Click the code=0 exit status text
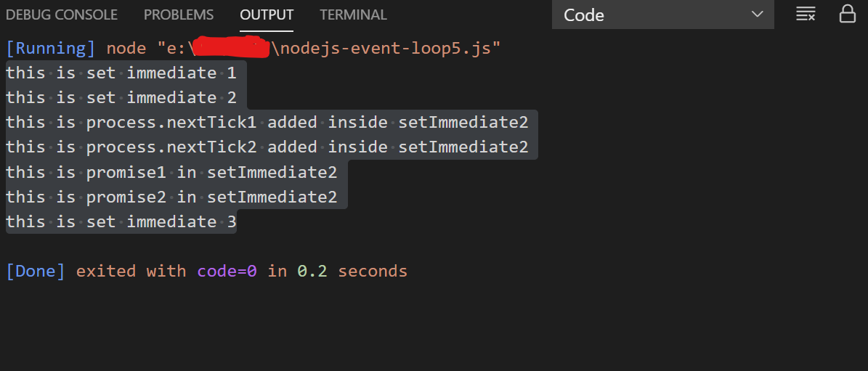This screenshot has height=371, width=868. click(227, 271)
